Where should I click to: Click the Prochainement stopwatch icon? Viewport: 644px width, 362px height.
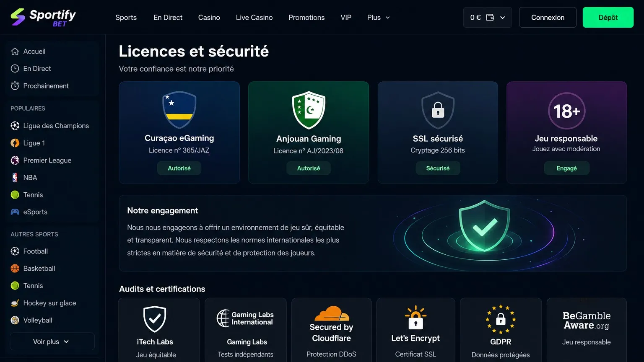point(15,86)
